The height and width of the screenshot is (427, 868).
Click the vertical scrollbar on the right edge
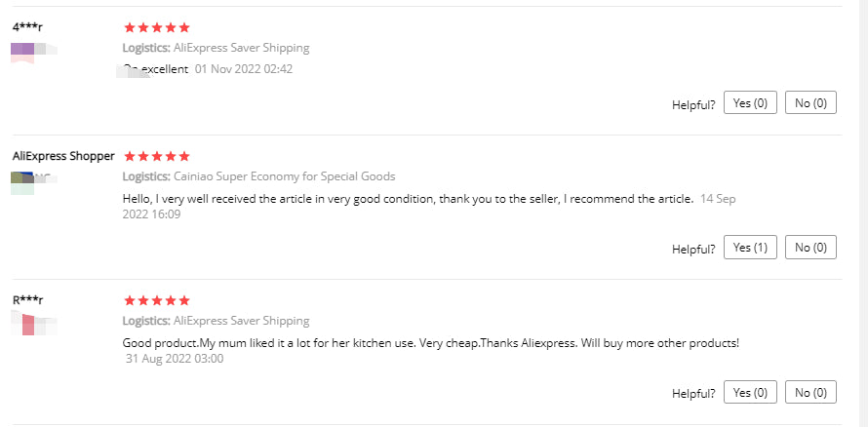(x=858, y=195)
